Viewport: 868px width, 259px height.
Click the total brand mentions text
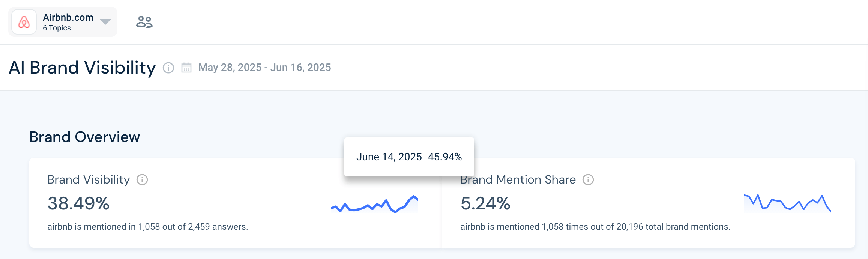tap(595, 227)
